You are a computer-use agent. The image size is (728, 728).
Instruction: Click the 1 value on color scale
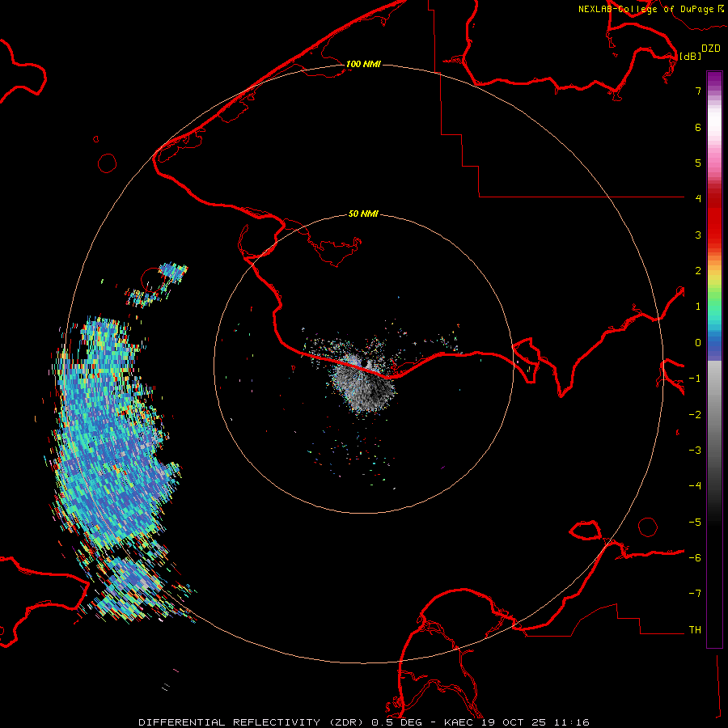coord(698,307)
